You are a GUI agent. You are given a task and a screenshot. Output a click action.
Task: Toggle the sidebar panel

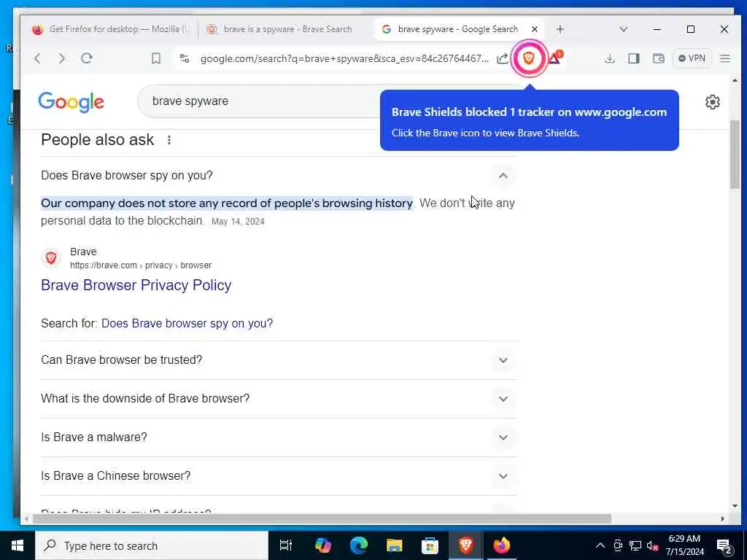pos(634,58)
